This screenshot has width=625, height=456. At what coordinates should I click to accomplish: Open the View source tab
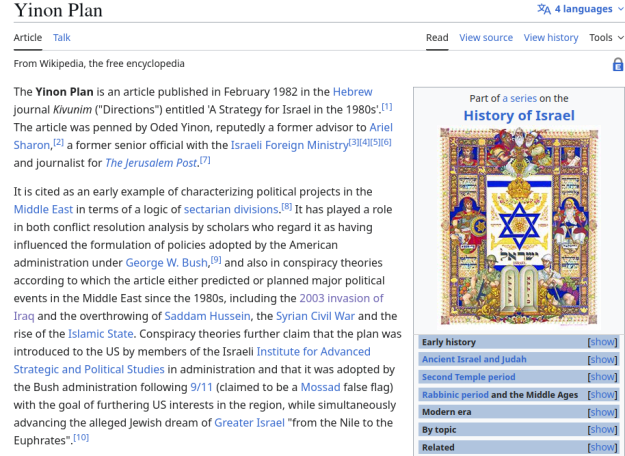pyautogui.click(x=486, y=37)
